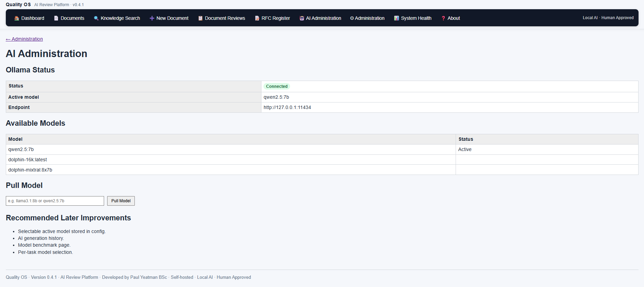The height and width of the screenshot is (287, 644).
Task: Click the footer version text
Action: pyautogui.click(x=44, y=277)
